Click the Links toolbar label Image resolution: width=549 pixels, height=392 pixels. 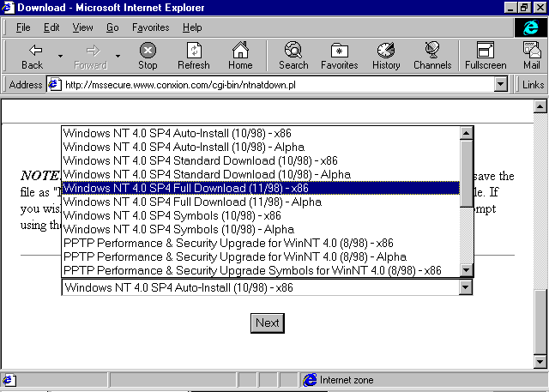click(x=533, y=85)
